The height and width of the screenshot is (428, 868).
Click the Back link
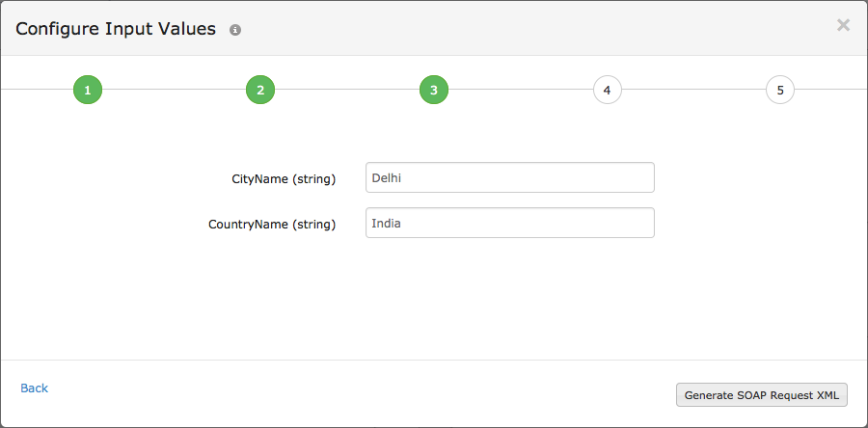tap(34, 388)
